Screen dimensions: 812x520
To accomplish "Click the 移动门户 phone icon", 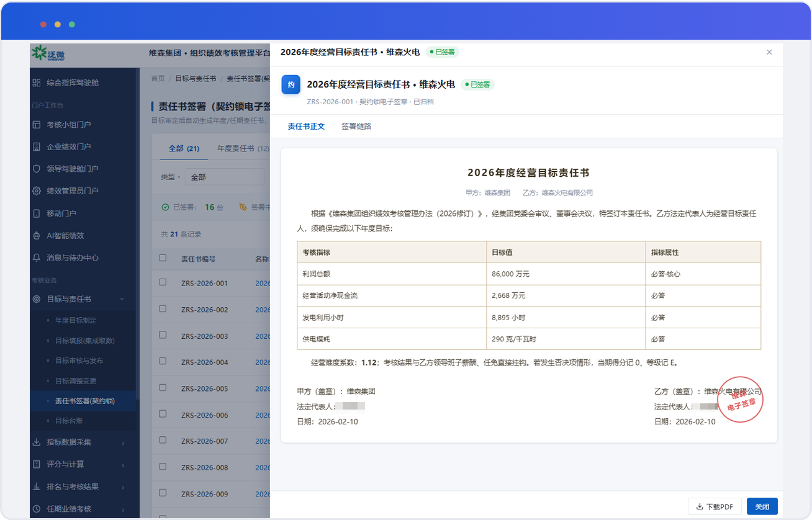I will (37, 213).
